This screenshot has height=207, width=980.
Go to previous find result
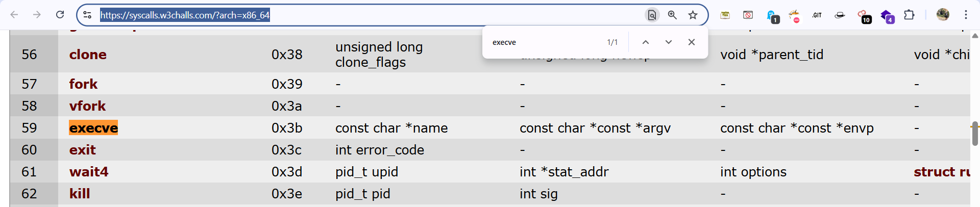coord(646,42)
